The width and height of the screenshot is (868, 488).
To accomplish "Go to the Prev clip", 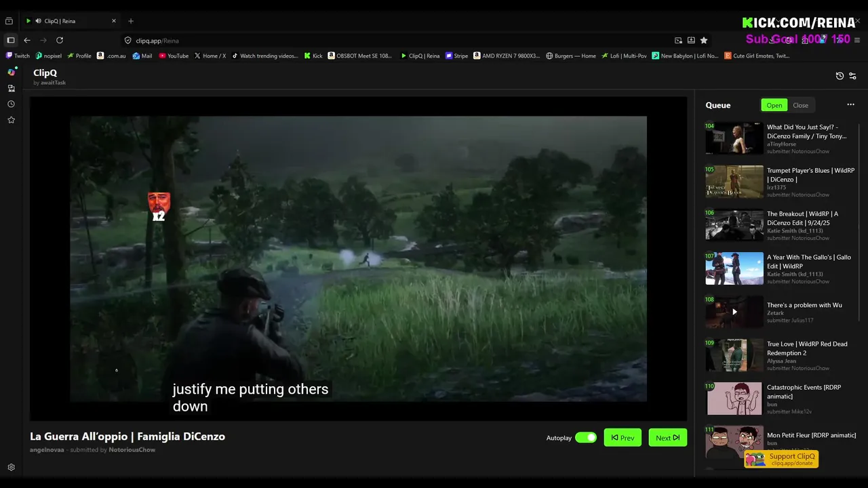I will [623, 437].
